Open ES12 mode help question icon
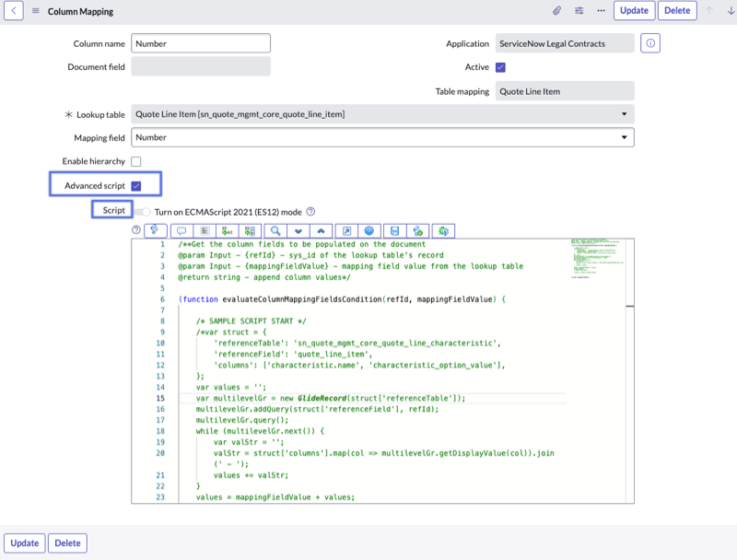 click(x=310, y=212)
